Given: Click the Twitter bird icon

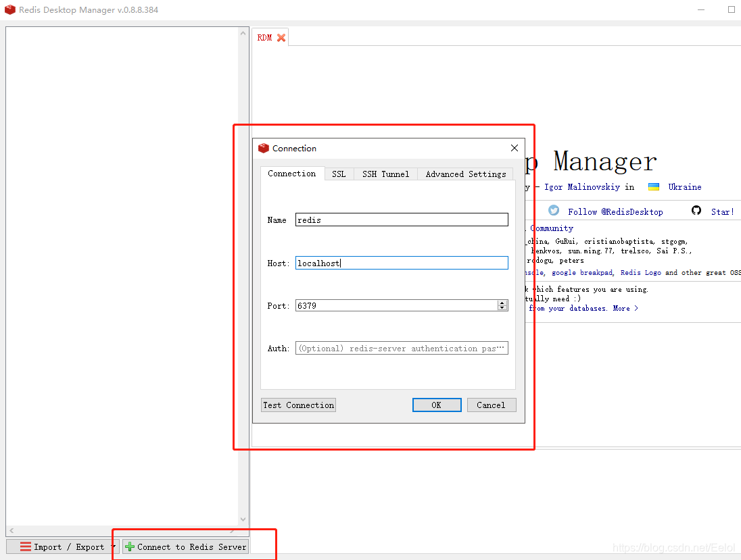Looking at the screenshot, I should click(554, 210).
